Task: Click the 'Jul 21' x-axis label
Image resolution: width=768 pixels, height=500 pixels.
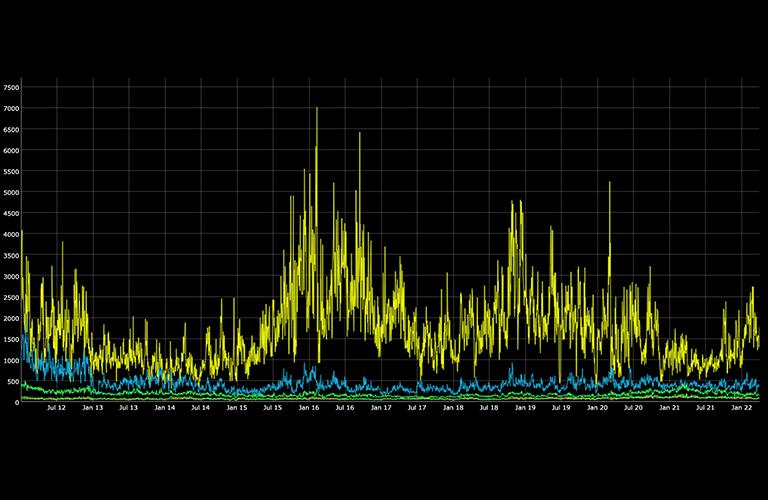Action: [x=705, y=408]
